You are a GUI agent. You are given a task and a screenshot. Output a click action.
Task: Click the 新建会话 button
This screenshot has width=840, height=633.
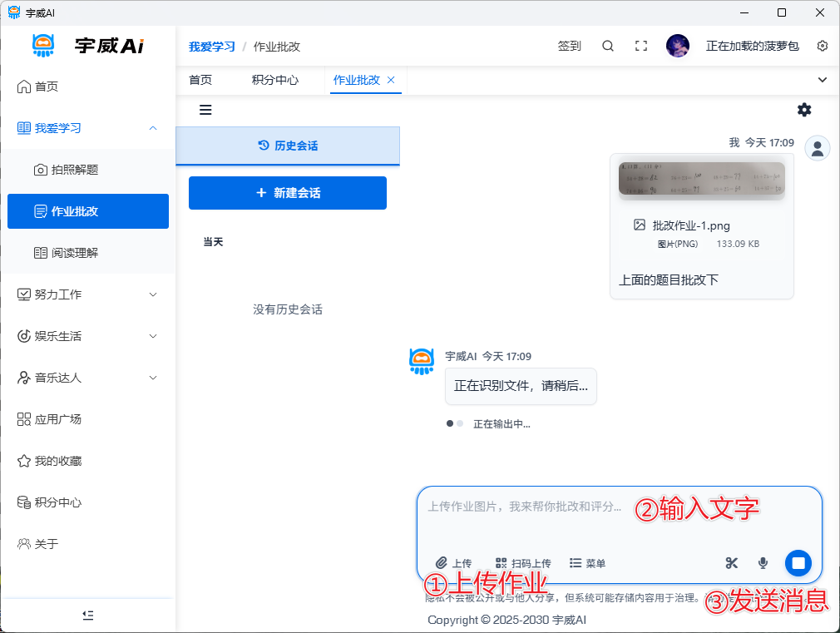point(288,193)
